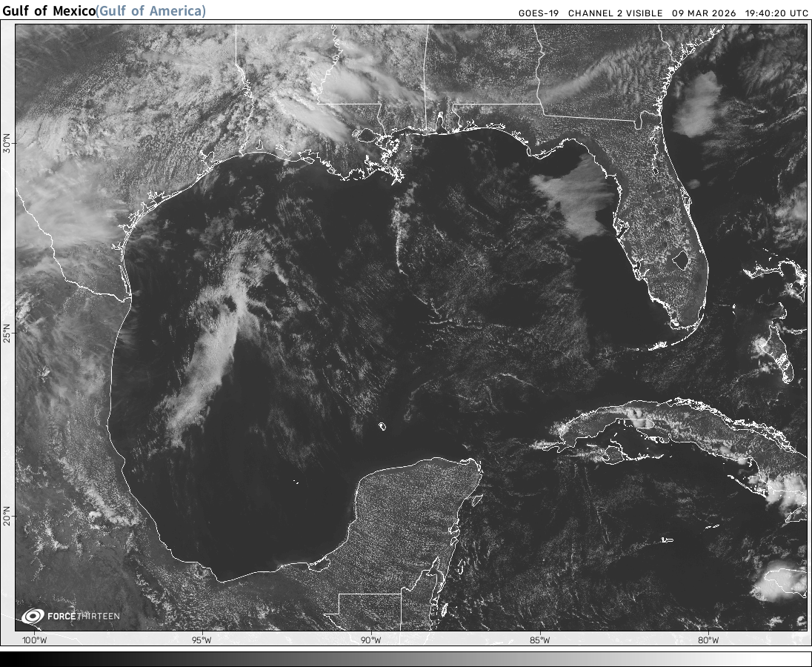Click the 30°N latitude label

pos(7,144)
